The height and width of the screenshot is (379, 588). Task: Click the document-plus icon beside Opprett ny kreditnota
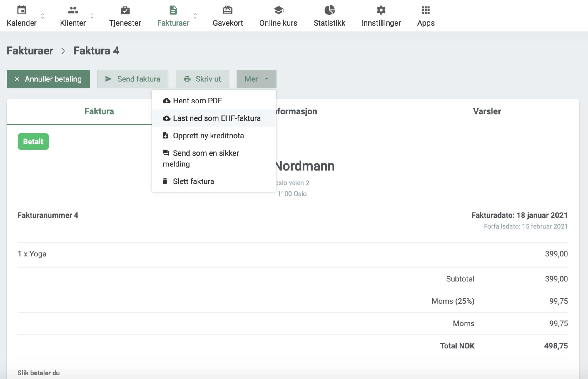click(x=166, y=136)
